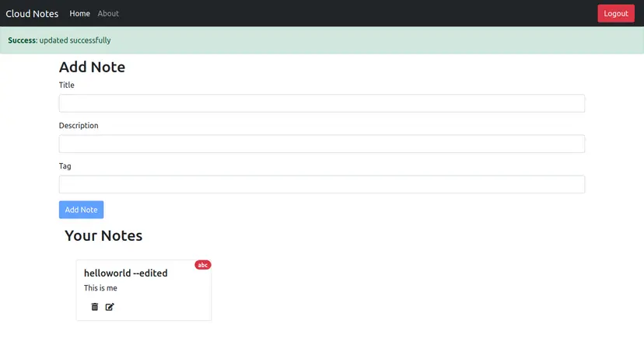
Task: Focus the Title input field
Action: pos(321,103)
